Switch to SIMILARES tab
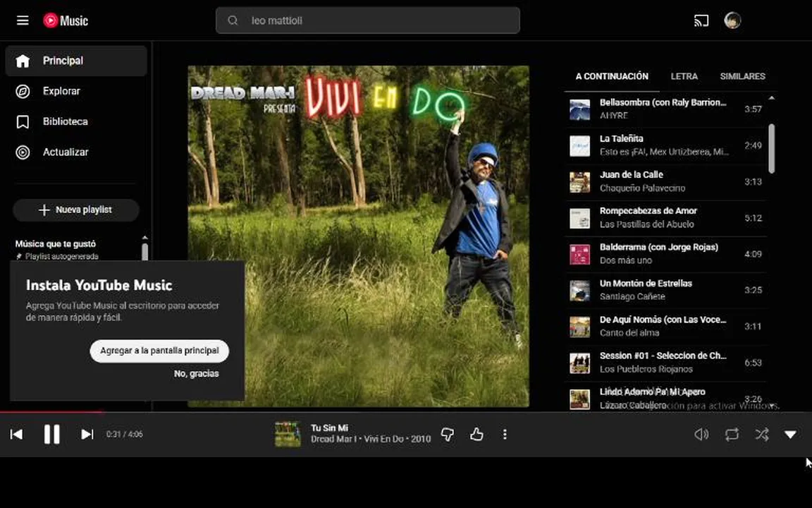Screen dimensions: 812x508 (x=742, y=76)
